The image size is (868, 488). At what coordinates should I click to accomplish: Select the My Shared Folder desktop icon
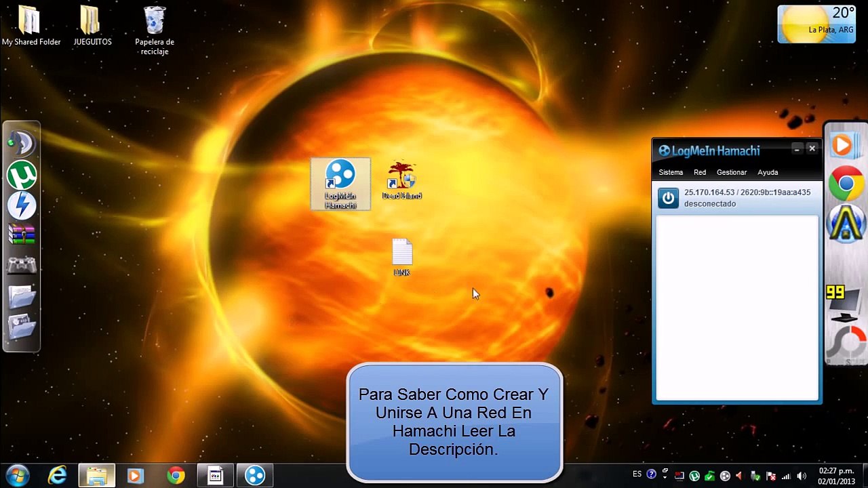pyautogui.click(x=31, y=26)
